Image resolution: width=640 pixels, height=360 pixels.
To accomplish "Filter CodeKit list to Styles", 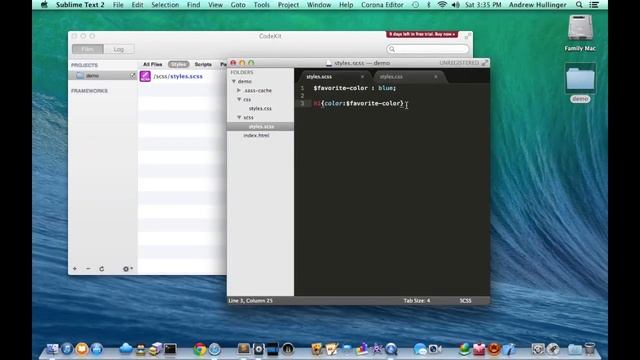I will click(x=178, y=64).
